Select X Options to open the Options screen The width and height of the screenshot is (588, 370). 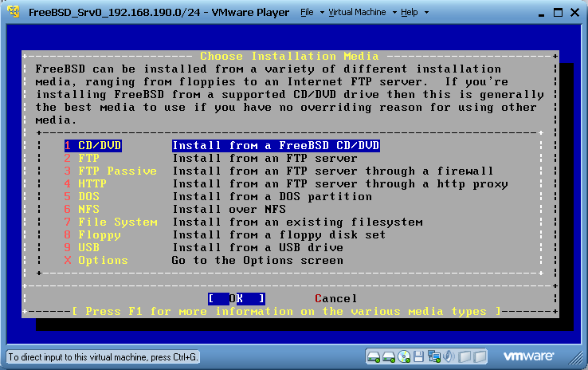203,261
